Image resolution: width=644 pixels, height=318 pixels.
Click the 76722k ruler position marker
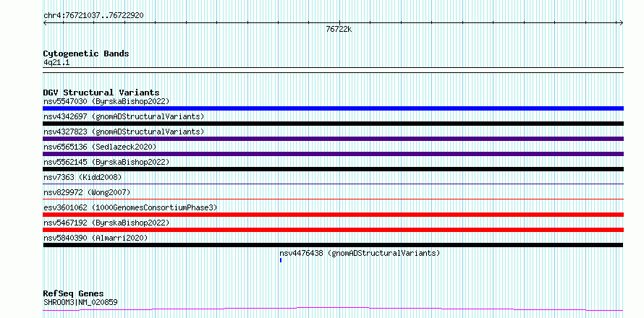(339, 30)
